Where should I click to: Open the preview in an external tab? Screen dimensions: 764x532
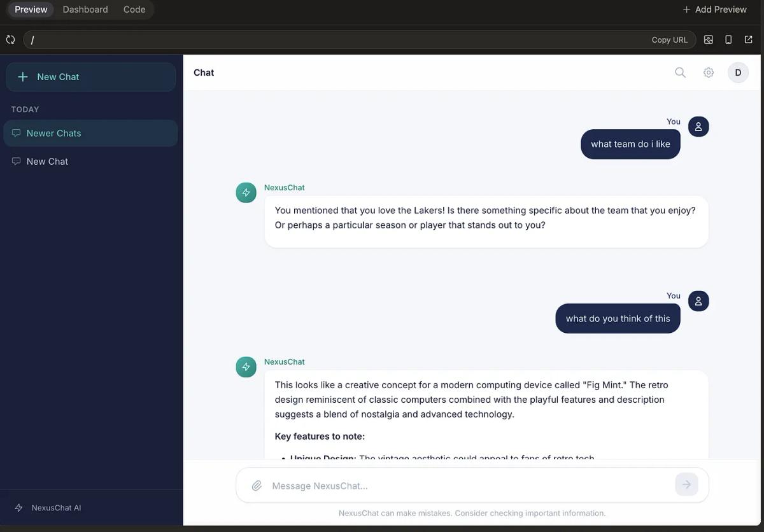[748, 39]
